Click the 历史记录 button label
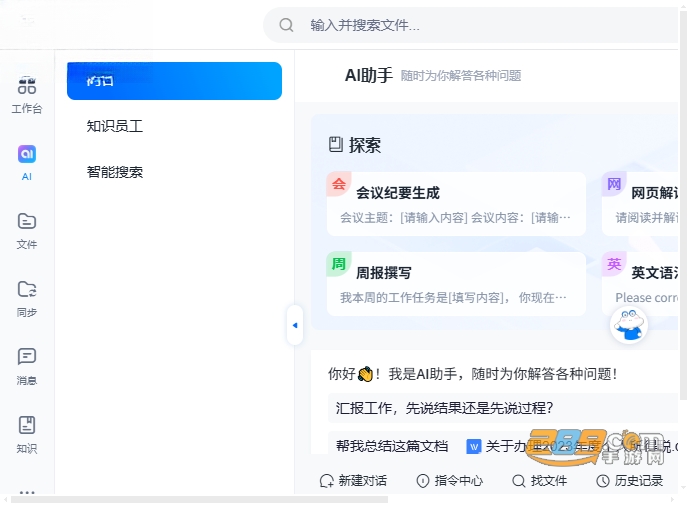 coord(638,481)
